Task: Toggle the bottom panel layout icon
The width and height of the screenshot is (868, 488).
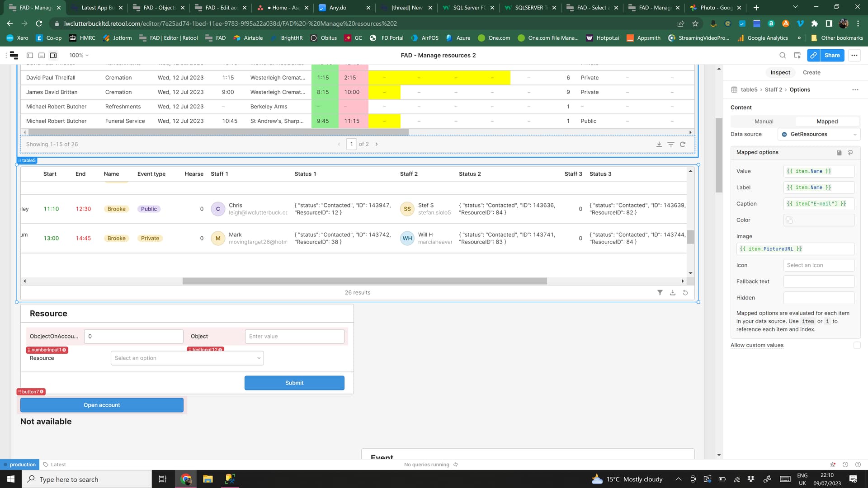Action: coord(42,55)
